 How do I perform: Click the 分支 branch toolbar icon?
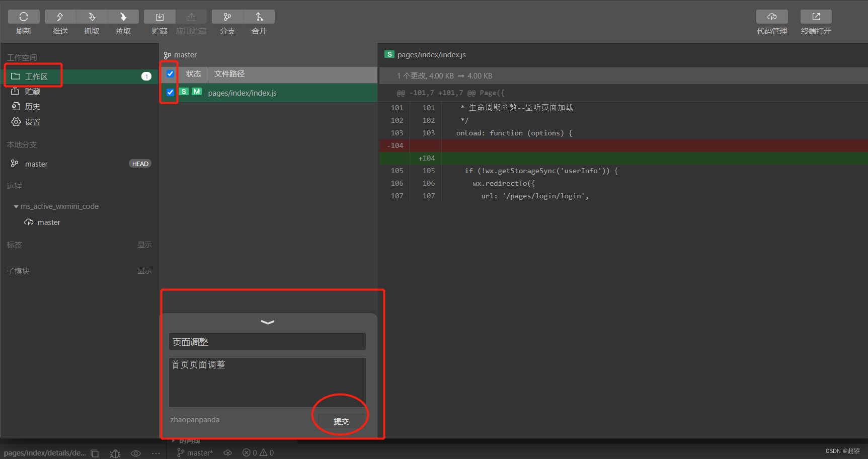(227, 17)
